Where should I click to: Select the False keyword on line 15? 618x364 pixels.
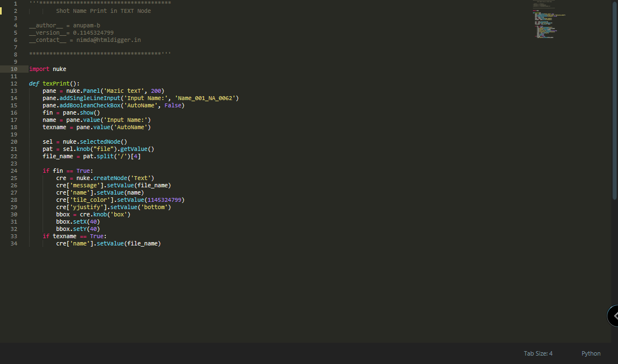(173, 105)
